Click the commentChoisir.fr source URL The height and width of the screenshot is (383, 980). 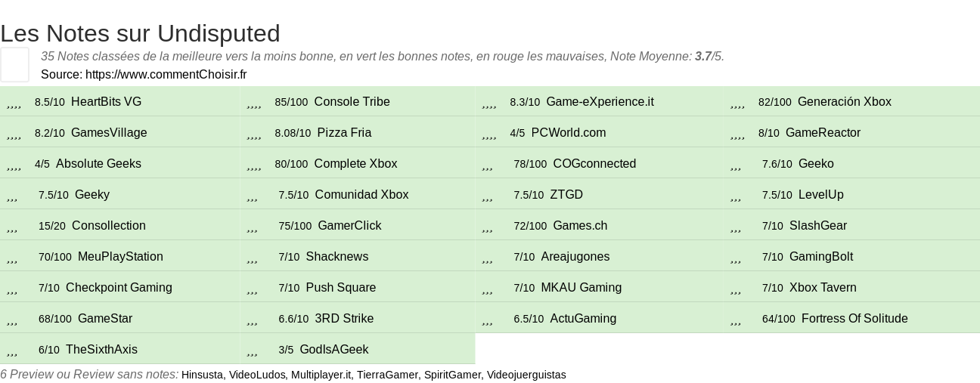coord(166,74)
